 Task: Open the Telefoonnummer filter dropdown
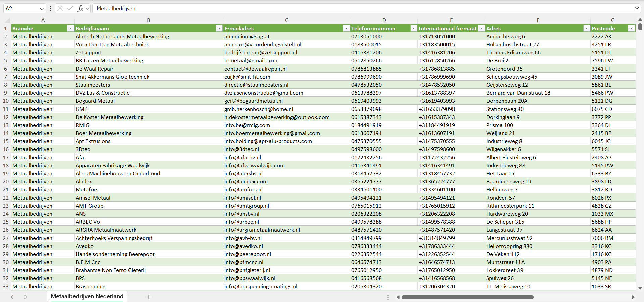414,28
